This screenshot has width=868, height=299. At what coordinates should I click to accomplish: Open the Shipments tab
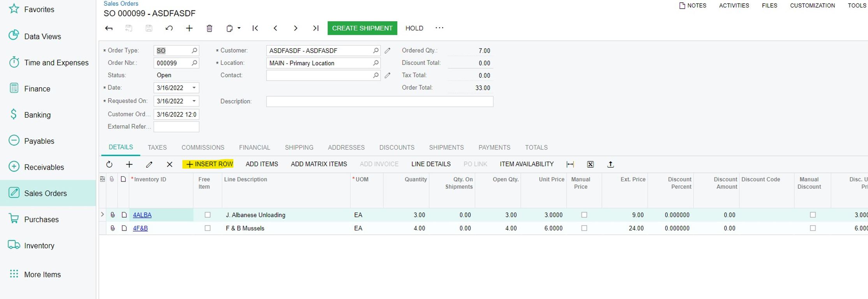tap(446, 148)
